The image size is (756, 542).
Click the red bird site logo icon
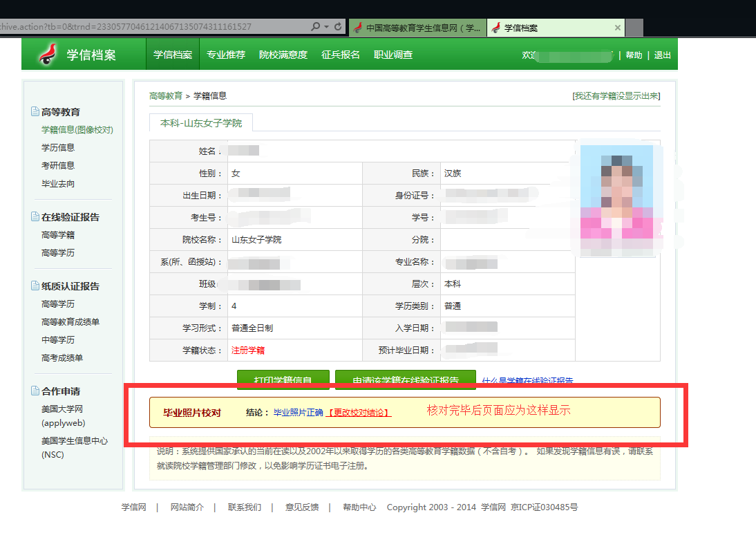point(48,54)
